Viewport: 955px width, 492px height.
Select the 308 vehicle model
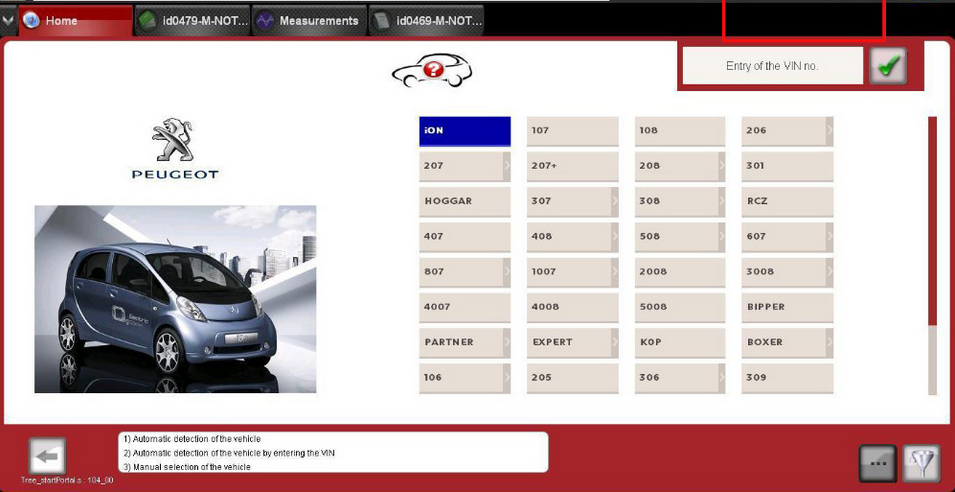[680, 202]
